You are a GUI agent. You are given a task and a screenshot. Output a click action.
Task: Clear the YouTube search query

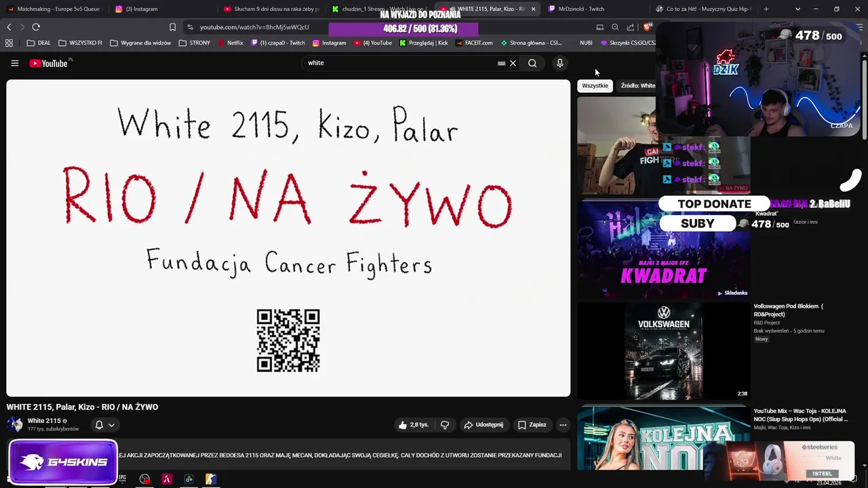[513, 63]
